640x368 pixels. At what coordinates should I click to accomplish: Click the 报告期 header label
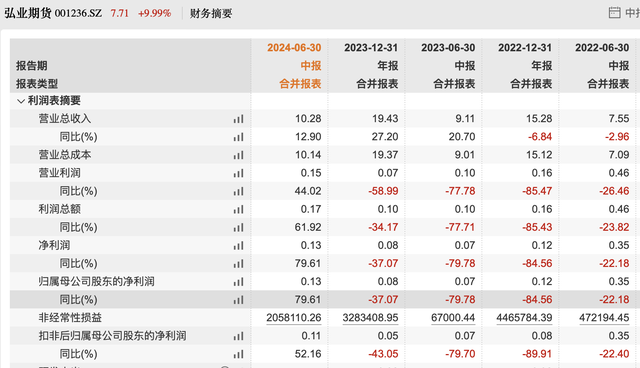[31, 66]
